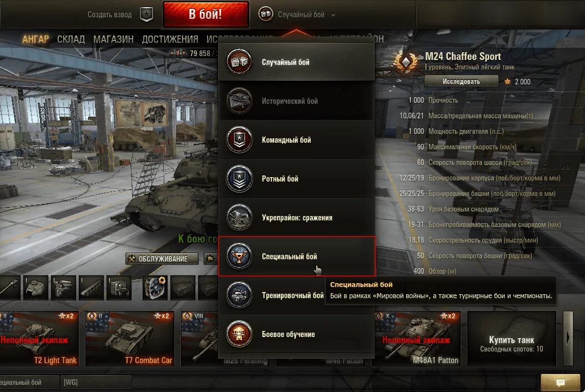
Task: Start battle with В бой! button
Action: click(205, 14)
